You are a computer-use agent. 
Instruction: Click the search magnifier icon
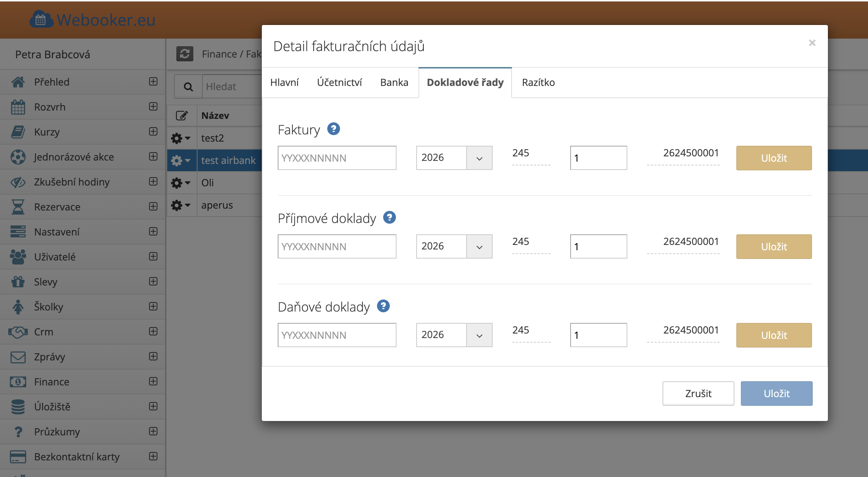coord(188,87)
